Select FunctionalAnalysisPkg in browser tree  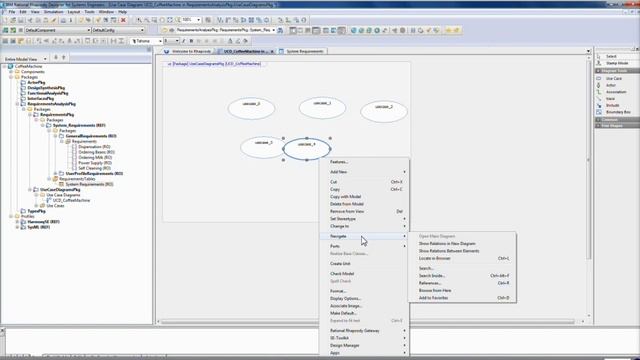48,93
